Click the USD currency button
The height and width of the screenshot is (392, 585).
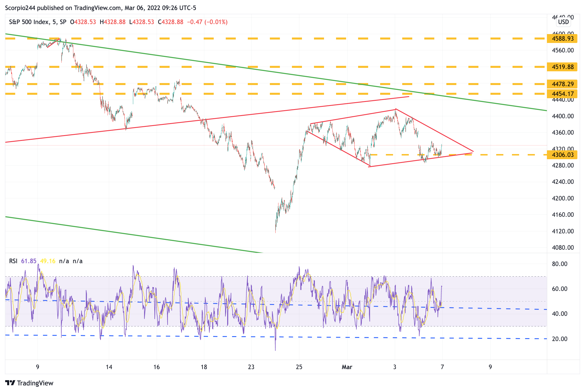563,22
